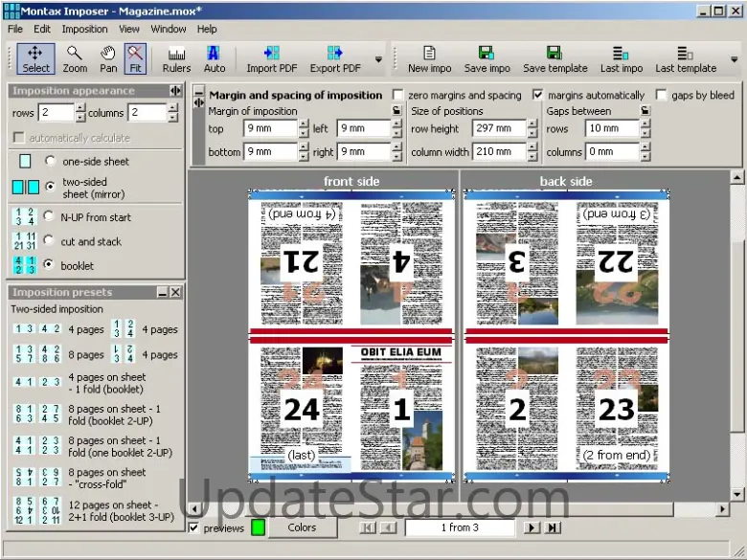This screenshot has width=747, height=560.
Task: Show the Rulers
Action: (176, 59)
